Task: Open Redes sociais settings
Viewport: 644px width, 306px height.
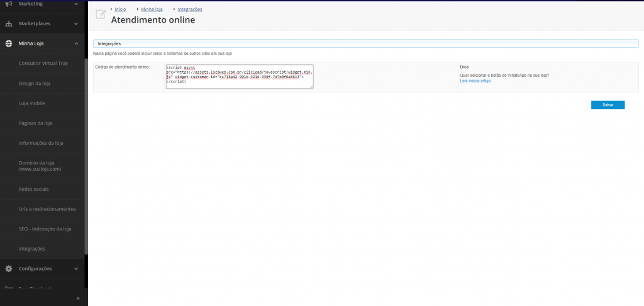Action: 34,189
